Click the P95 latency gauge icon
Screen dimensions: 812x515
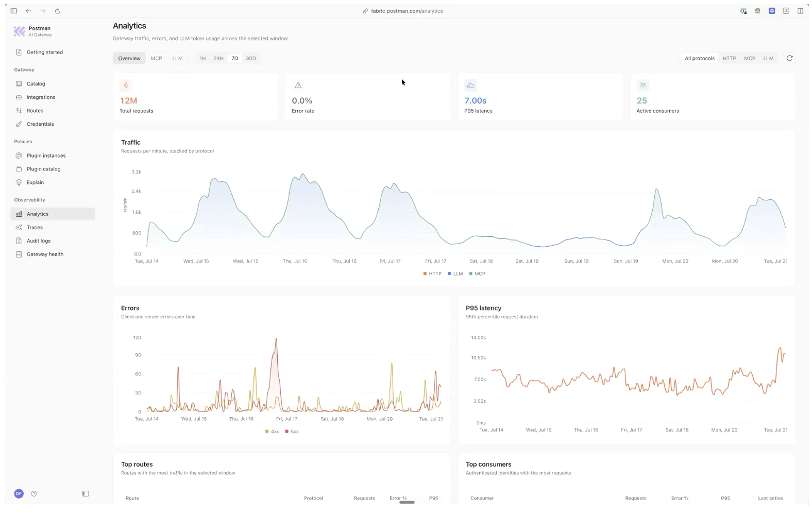tap(470, 85)
